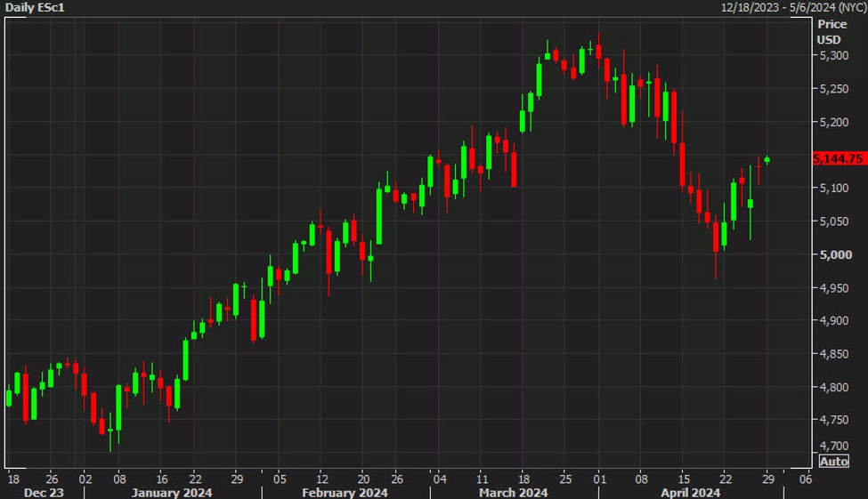Click the 5,050 price axis label
This screenshot has height=499, width=868.
[833, 221]
